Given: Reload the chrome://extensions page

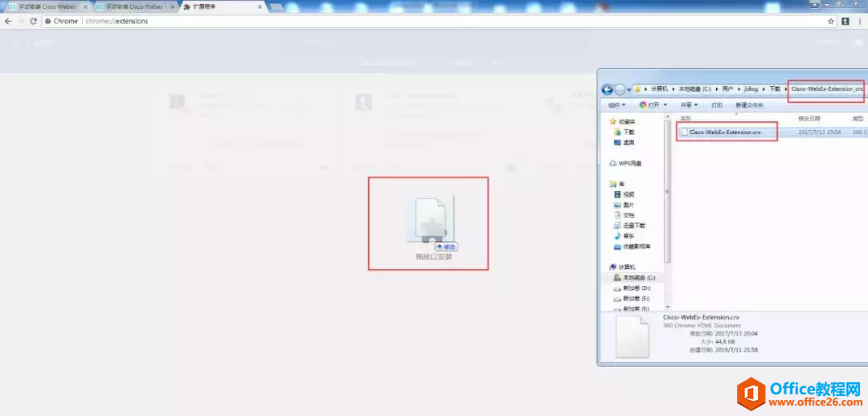Looking at the screenshot, I should (x=33, y=21).
